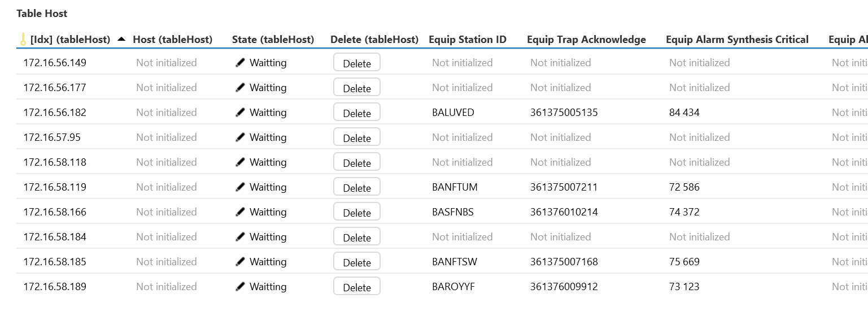Delete the 172.16.58.118 host row
This screenshot has height=315, width=868.
coord(357,162)
